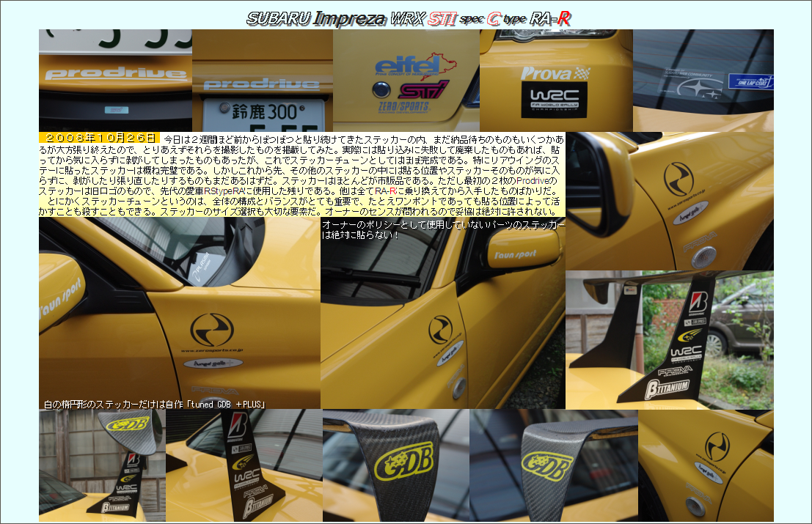Open the large wing stay photo with garden background
The height and width of the screenshot is (524, 812).
coord(669,339)
